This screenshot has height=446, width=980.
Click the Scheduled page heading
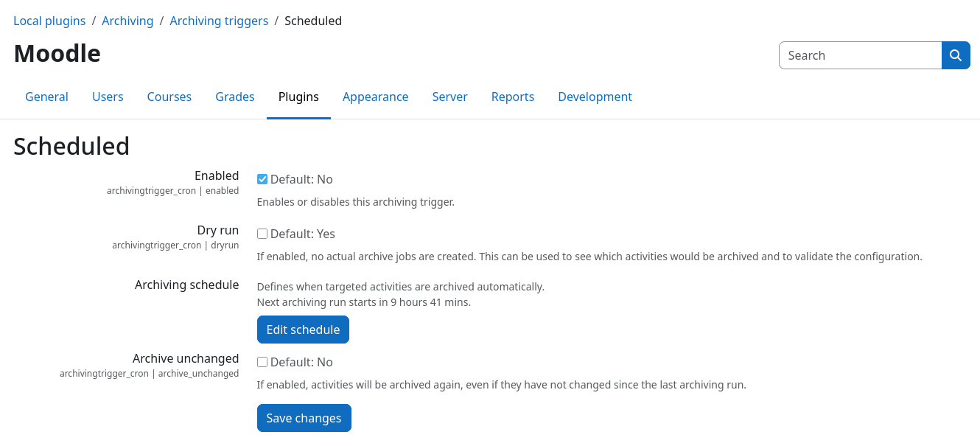[x=71, y=146]
